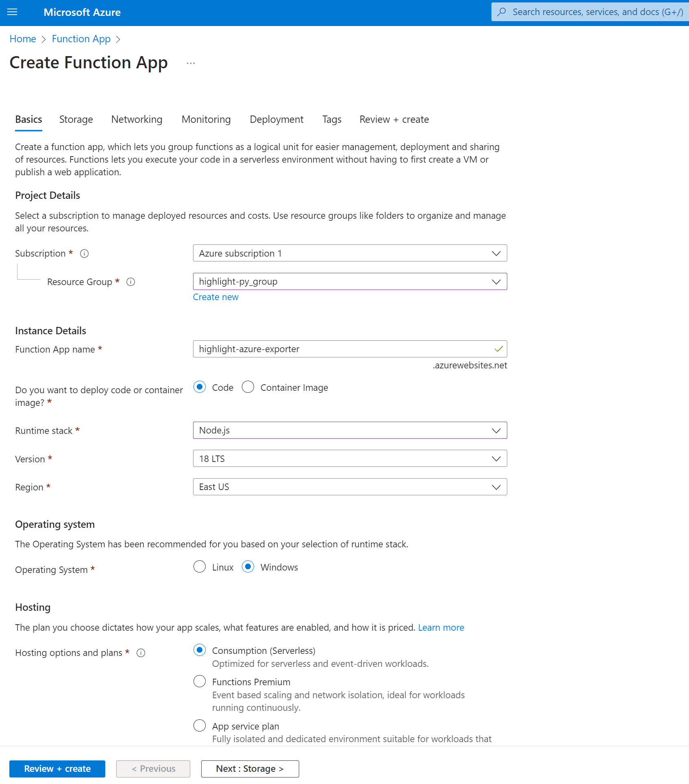
Task: Click the Resource Group info icon
Action: coord(130,282)
